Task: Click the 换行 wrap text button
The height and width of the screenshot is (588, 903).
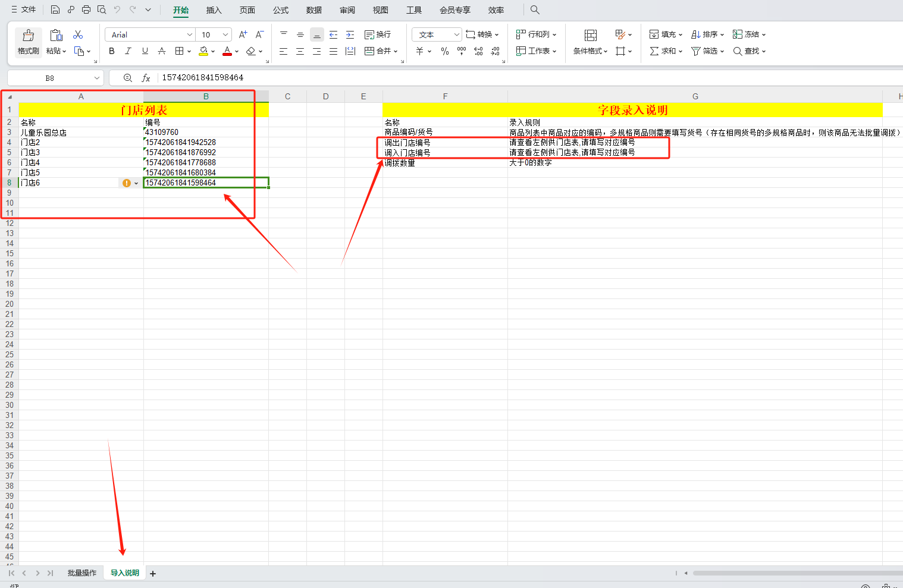Action: [378, 34]
